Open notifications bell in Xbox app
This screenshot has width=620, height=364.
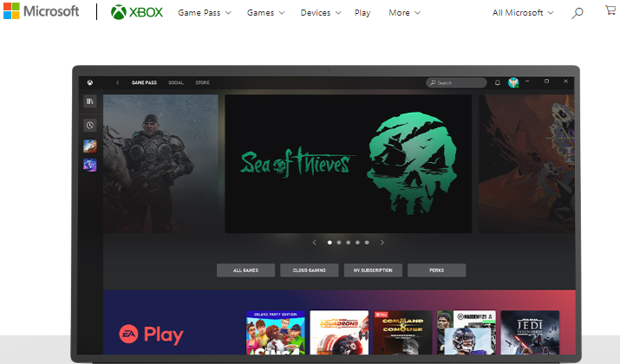pyautogui.click(x=498, y=82)
